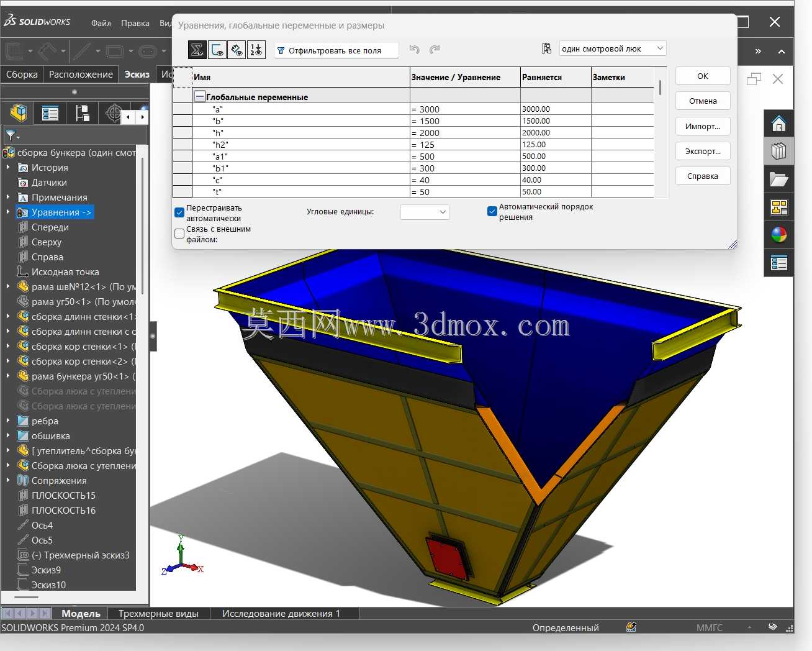Screen dimensions: 812x651
Task: Select the value cell '= 3000' for "a"
Action: point(465,109)
